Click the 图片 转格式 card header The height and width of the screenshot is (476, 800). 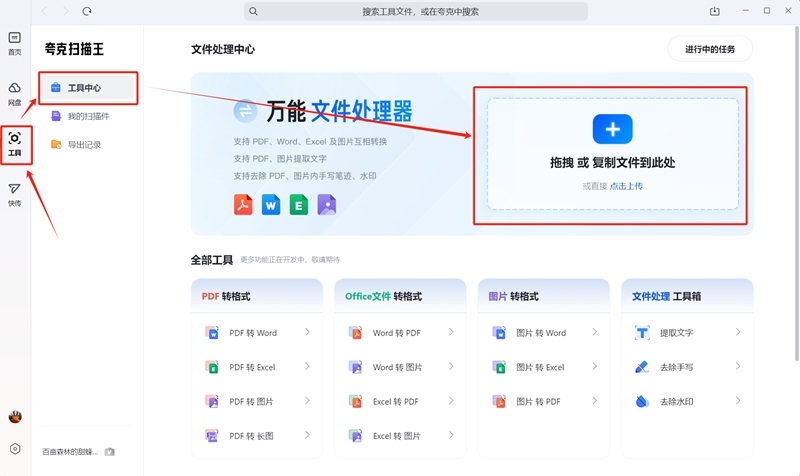tap(544, 296)
